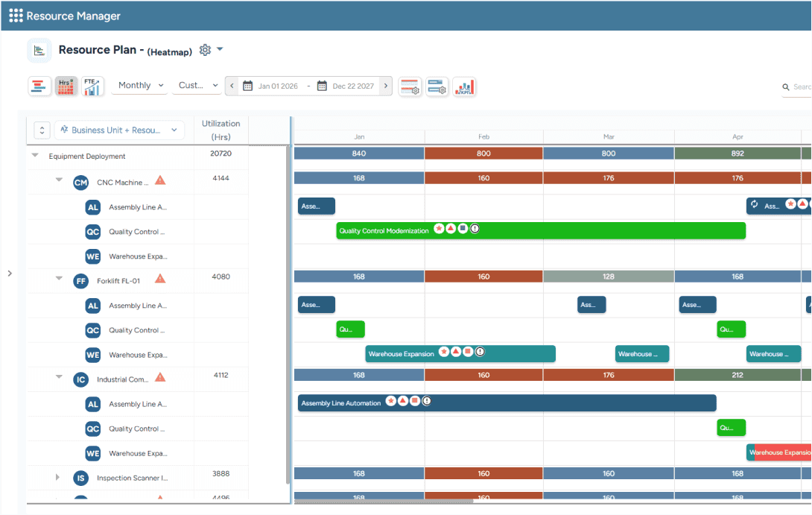Click the horizontal timeline scrollbar
This screenshot has height=515, width=812.
pyautogui.click(x=383, y=501)
